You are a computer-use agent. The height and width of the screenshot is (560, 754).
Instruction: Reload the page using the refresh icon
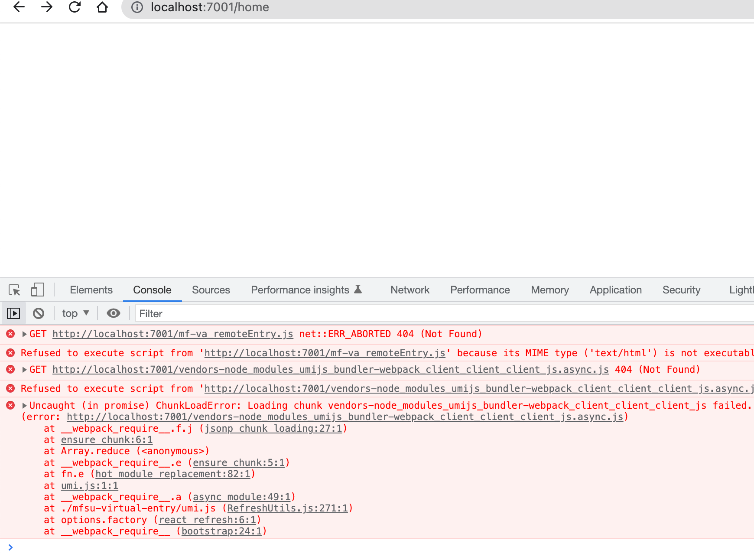click(x=74, y=7)
